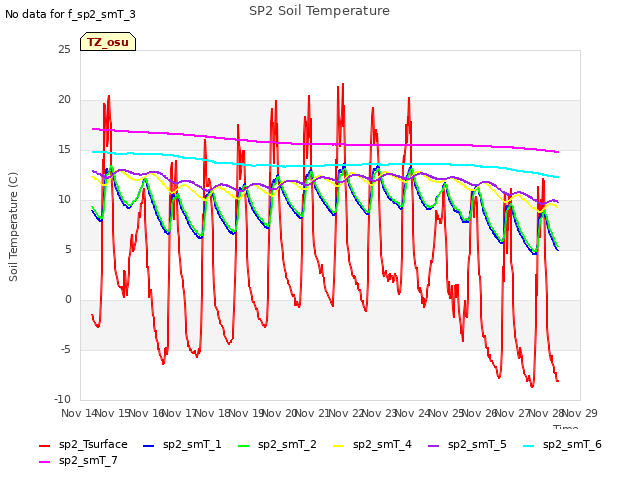Click the -5 y-axis tick label

[66, 350]
